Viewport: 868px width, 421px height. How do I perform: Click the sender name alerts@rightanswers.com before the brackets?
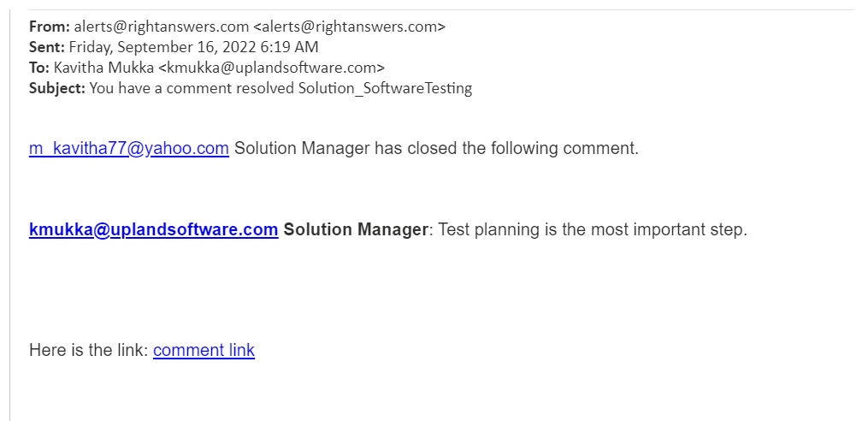tap(162, 26)
